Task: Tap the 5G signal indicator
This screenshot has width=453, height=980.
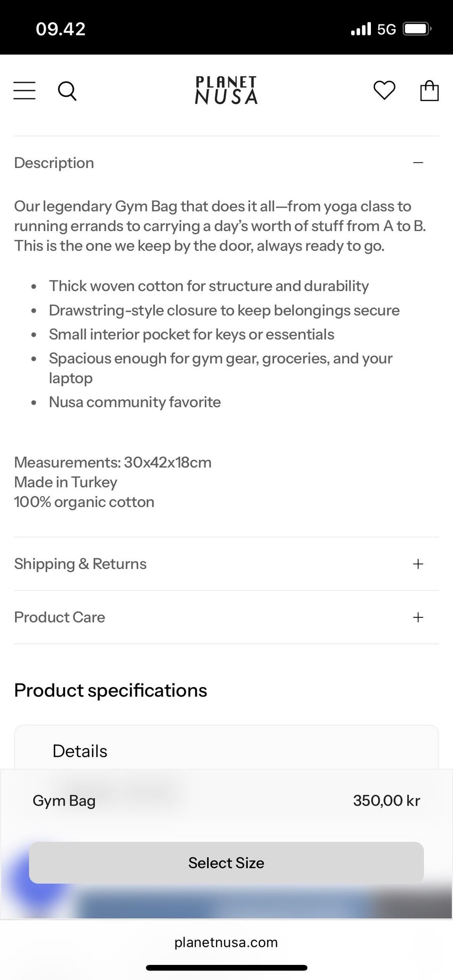Action: pyautogui.click(x=386, y=29)
